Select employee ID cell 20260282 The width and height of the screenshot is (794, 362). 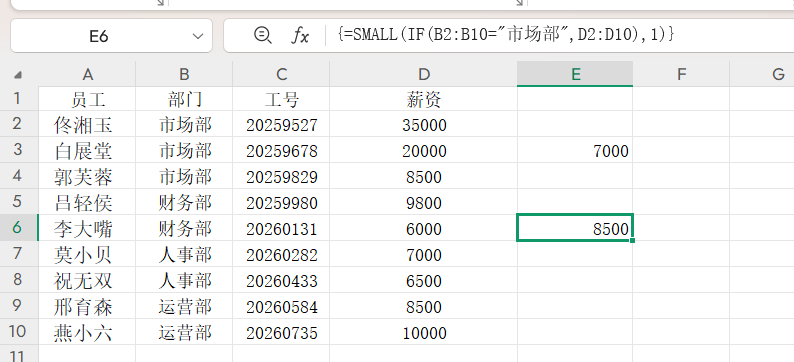click(x=281, y=254)
